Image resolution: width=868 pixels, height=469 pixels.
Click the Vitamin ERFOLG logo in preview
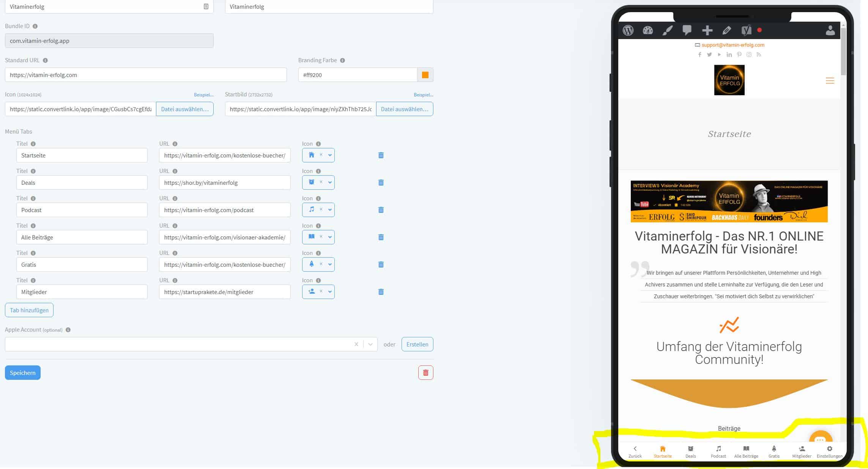click(729, 80)
